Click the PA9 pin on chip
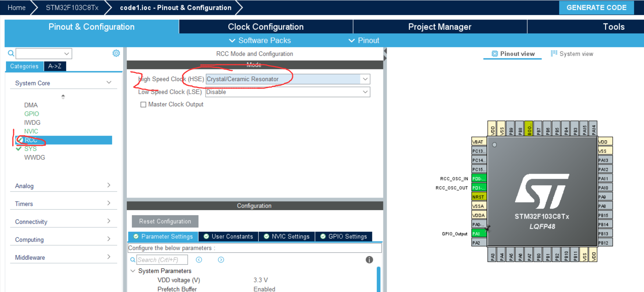 coord(605,197)
